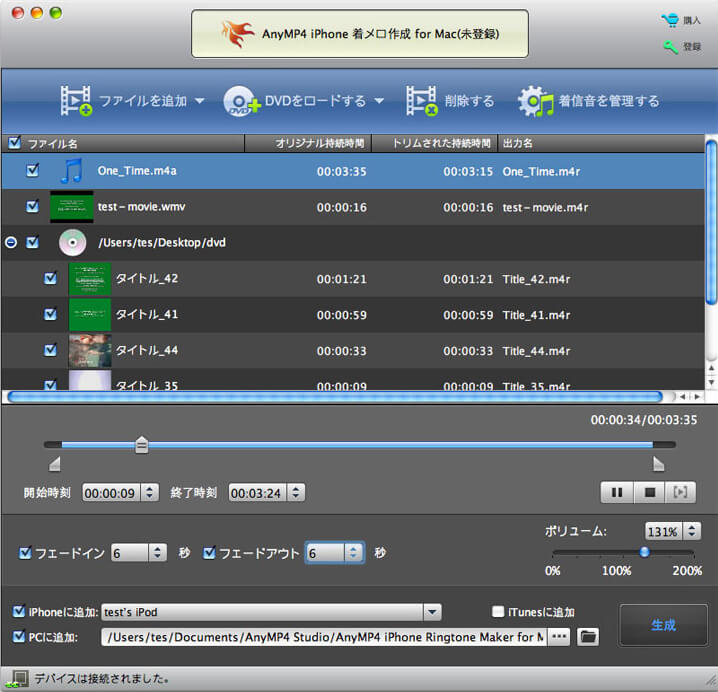This screenshot has width=718, height=692.
Task: Click the output path field
Action: coord(324,637)
